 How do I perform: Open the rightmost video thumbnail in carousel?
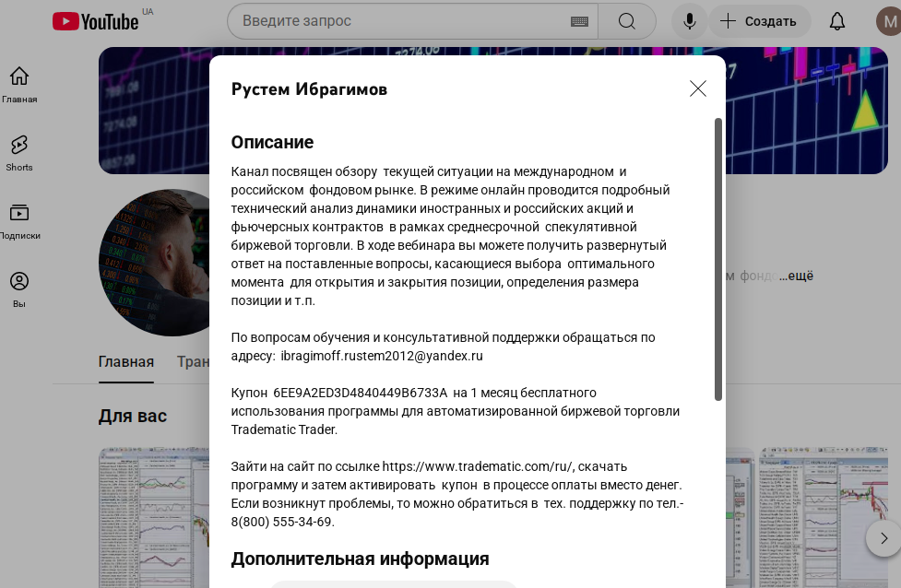pyautogui.click(x=824, y=518)
